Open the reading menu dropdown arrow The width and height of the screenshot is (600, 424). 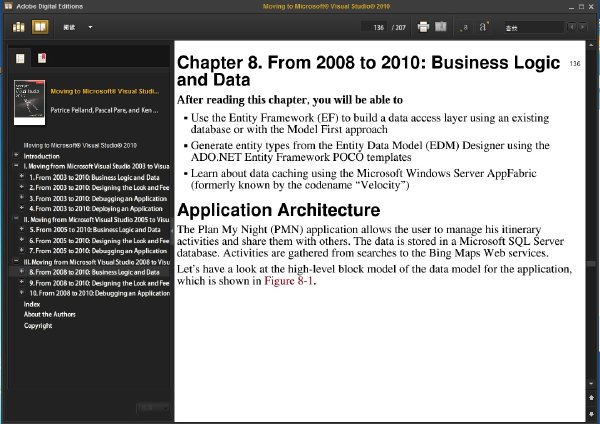click(x=90, y=27)
